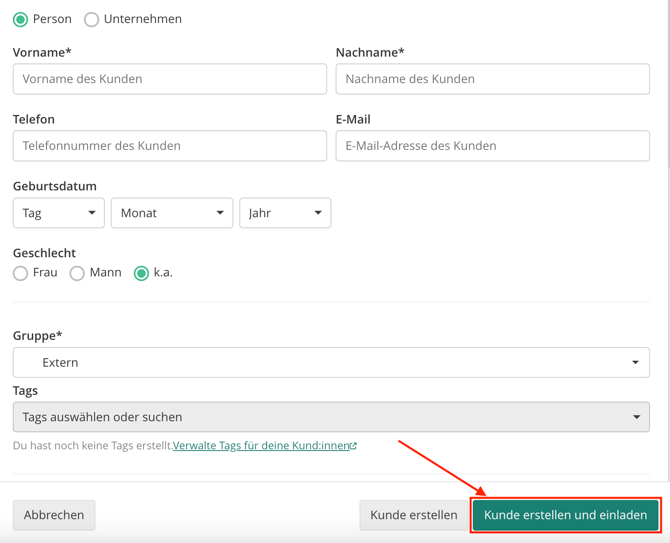The image size is (670, 543).
Task: Click the Abbrechen button
Action: tap(54, 515)
